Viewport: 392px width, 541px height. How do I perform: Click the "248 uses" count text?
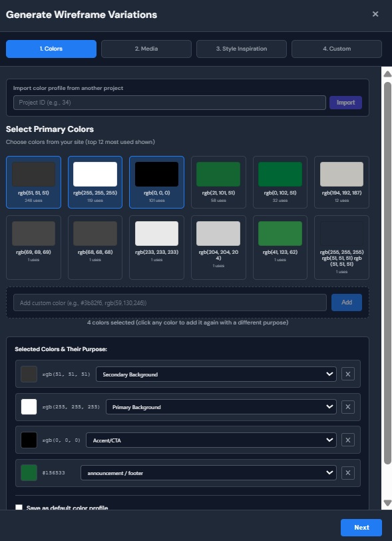click(x=33, y=201)
